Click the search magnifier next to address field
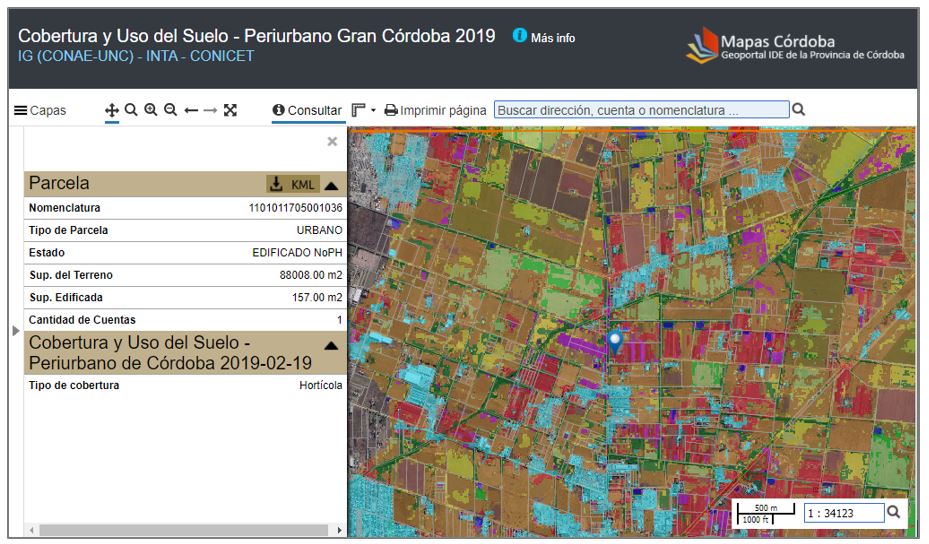Image resolution: width=929 pixels, height=544 pixels. [799, 109]
